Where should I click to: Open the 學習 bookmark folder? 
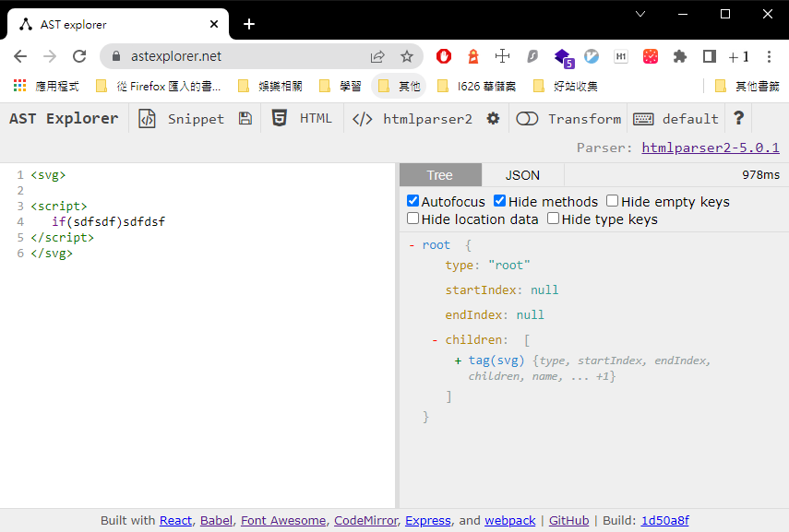[341, 86]
